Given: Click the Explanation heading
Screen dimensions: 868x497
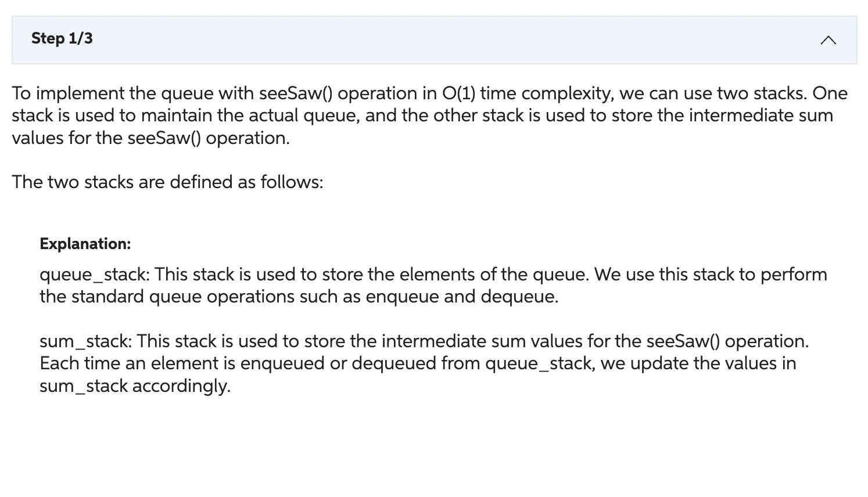Looking at the screenshot, I should pyautogui.click(x=85, y=244).
